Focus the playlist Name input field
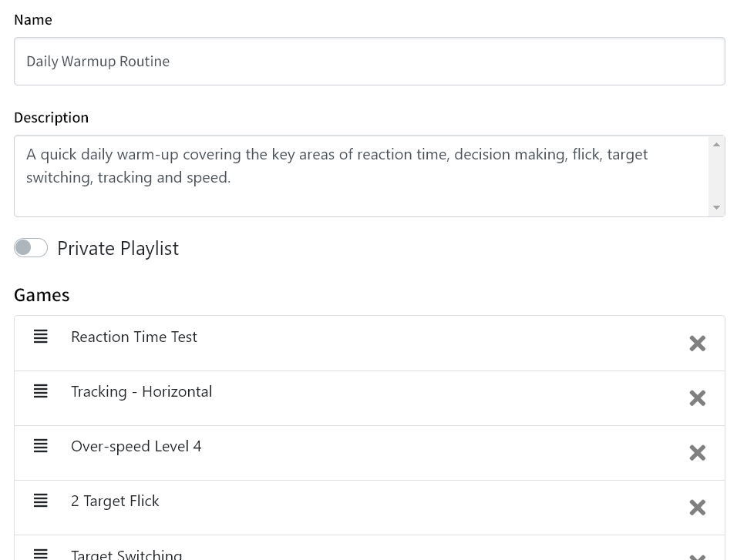Image resolution: width=737 pixels, height=560 pixels. (369, 62)
